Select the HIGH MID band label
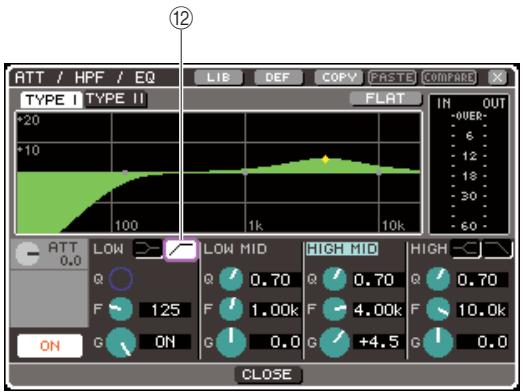 342,249
